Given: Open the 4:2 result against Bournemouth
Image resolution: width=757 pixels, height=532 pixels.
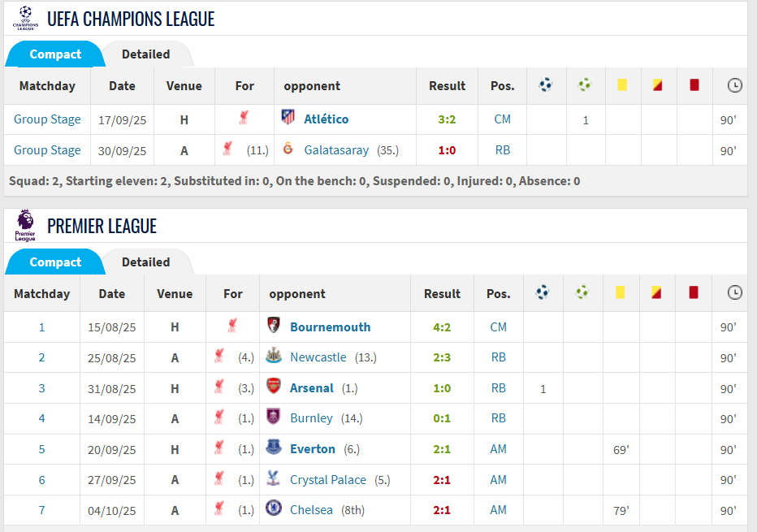Looking at the screenshot, I should coord(442,327).
